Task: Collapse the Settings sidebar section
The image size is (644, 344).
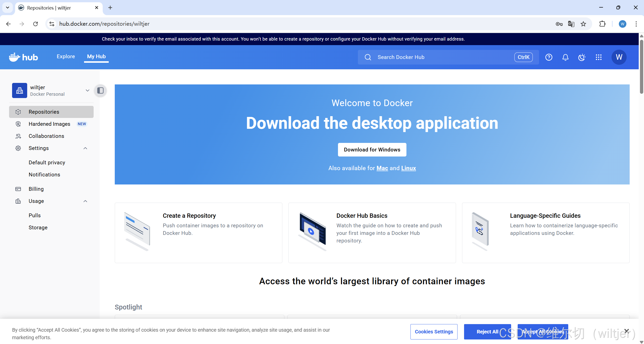Action: [85, 148]
